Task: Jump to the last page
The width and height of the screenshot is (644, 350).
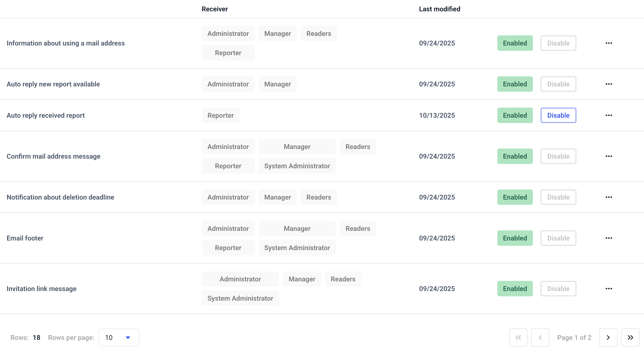Action: [x=630, y=337]
